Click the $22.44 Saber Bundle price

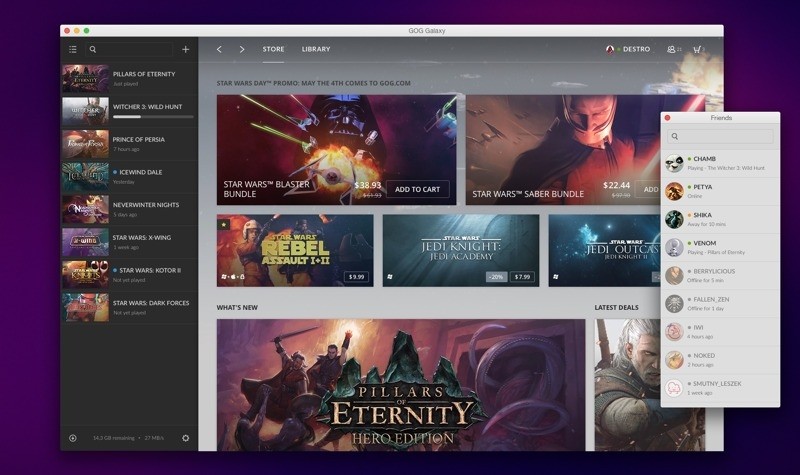[x=616, y=185]
